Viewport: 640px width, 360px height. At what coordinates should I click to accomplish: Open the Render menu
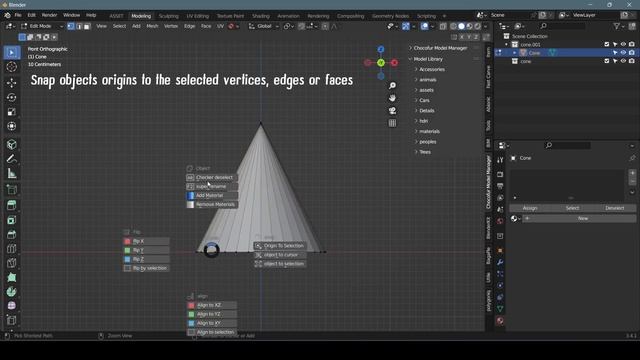tap(49, 15)
